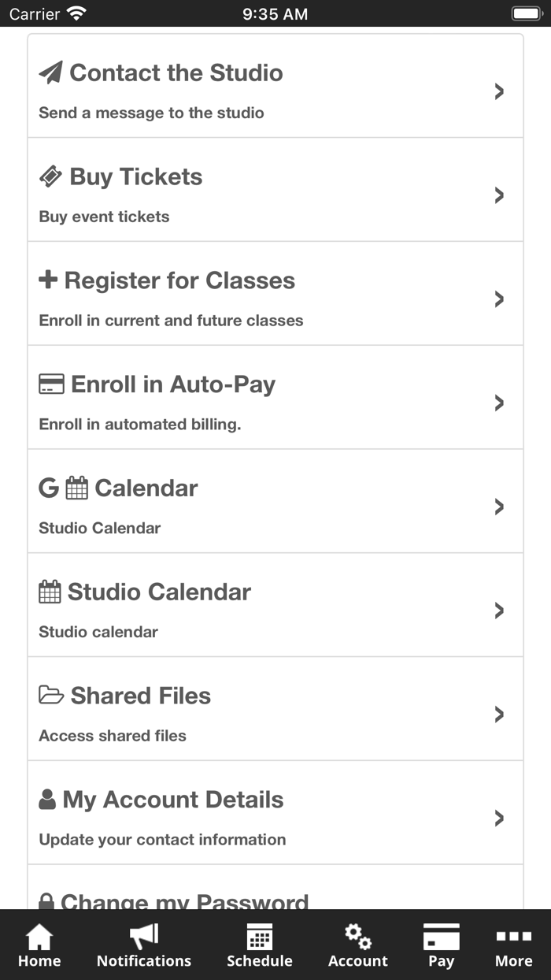Screen dimensions: 551x980
Task: Tap the ticket icon beside Buy Tickets
Action: tap(50, 176)
